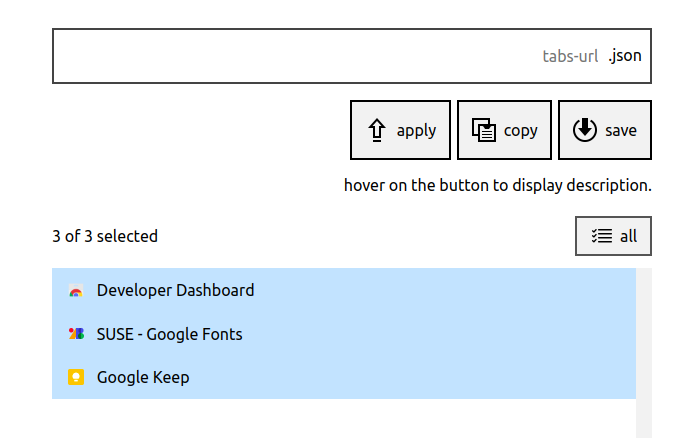The width and height of the screenshot is (692, 438).
Task: Copy tab URLs with the copy label
Action: tap(521, 131)
